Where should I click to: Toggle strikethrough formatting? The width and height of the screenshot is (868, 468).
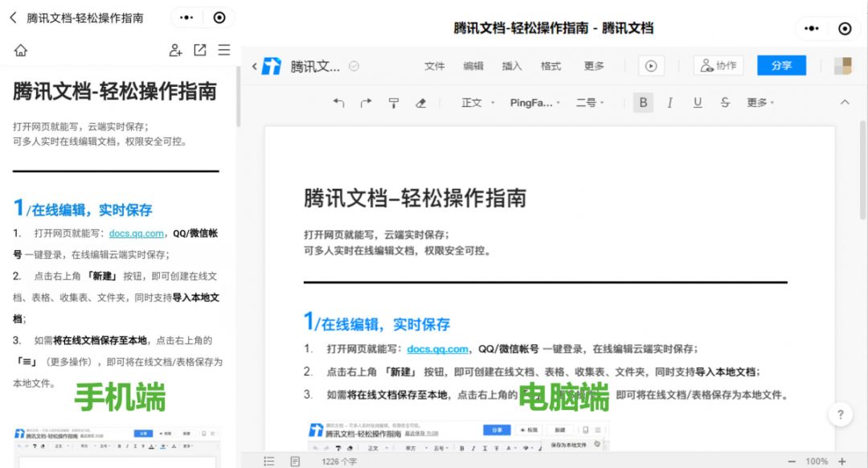pyautogui.click(x=725, y=102)
